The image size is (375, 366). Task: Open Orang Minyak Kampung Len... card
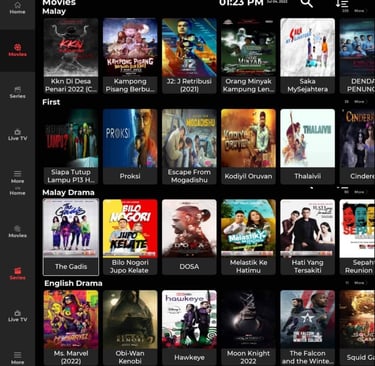[248, 56]
